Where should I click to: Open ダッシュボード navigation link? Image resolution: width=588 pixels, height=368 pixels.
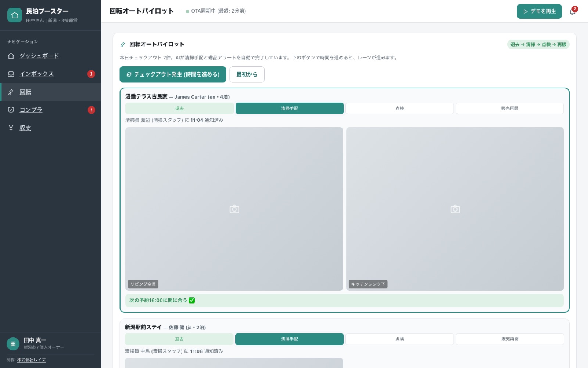[x=39, y=56]
